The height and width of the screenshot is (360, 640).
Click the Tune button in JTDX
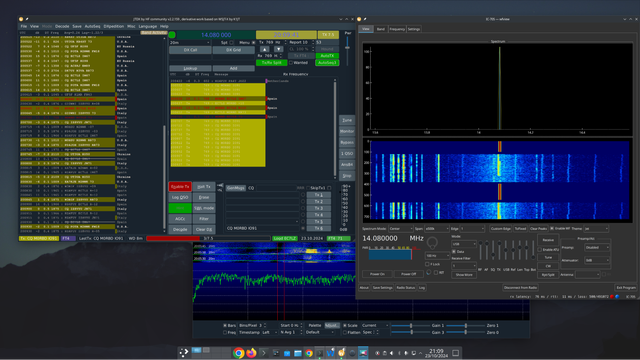(x=347, y=120)
